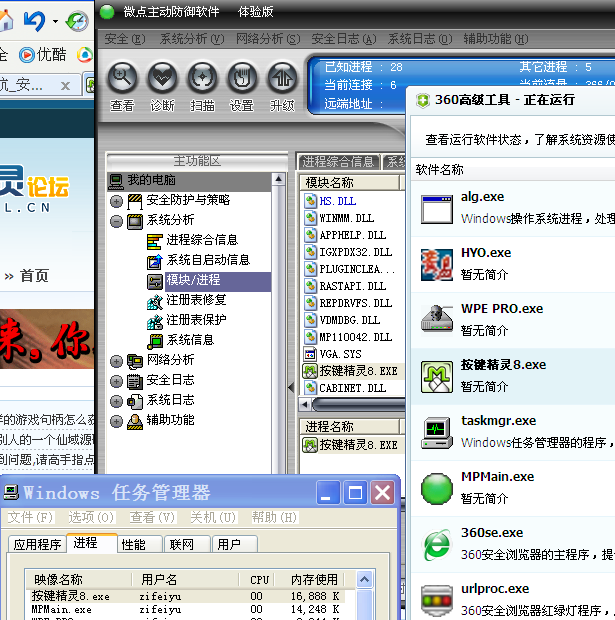Click the tree panel scroll up arrow
This screenshot has width=615, height=620.
coord(278,180)
